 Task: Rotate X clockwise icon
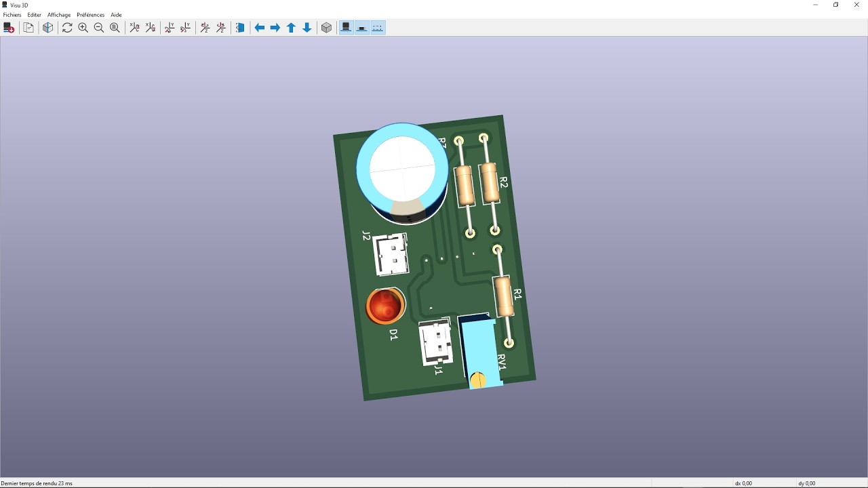point(134,28)
